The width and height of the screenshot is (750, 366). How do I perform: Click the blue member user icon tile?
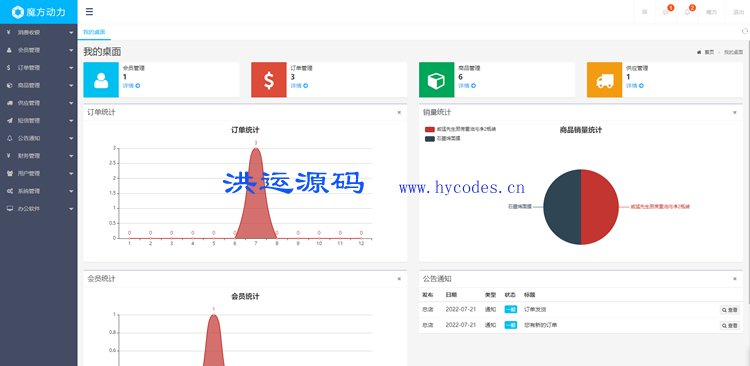(x=101, y=80)
